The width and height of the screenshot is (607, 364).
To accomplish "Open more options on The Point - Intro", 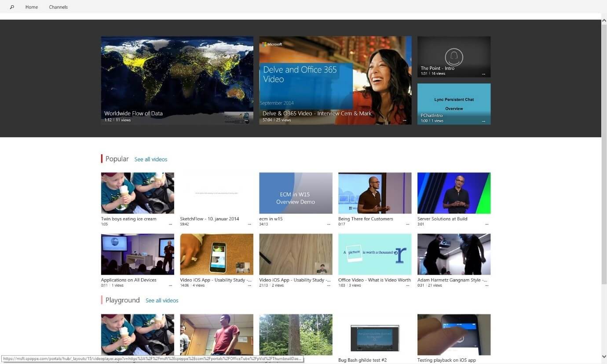I will 483,74.
